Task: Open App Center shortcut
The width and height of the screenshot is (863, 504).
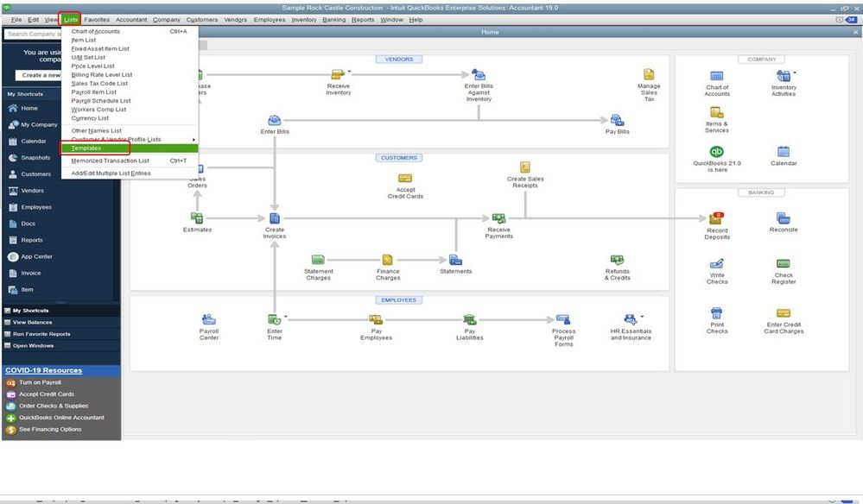Action: pyautogui.click(x=36, y=256)
